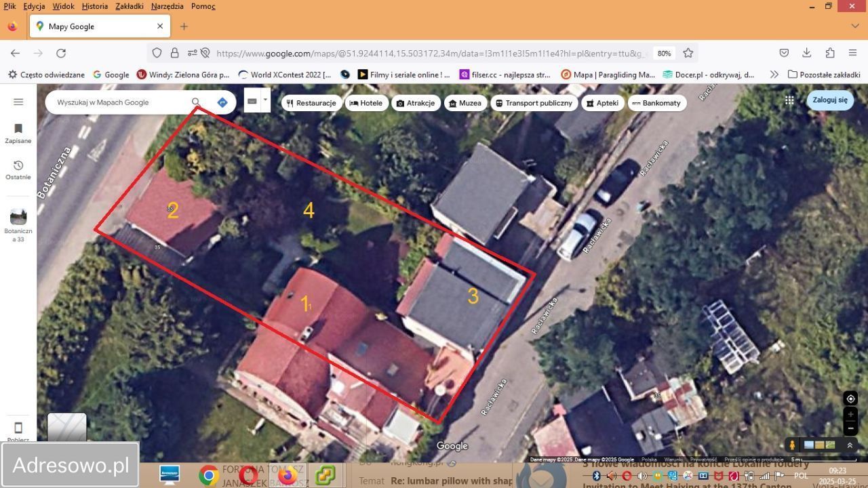The width and height of the screenshot is (868, 488).
Task: Click the search magnifier icon
Action: [195, 102]
